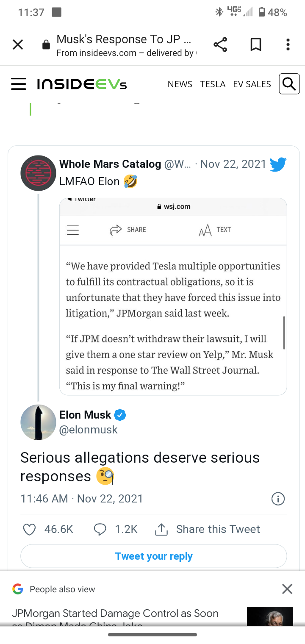Tap Tweet your reply

[153, 556]
